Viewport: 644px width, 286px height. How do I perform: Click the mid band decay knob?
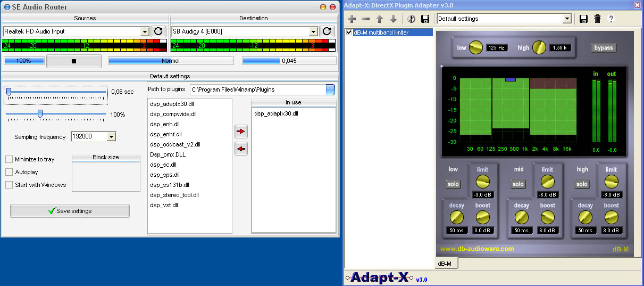522,217
